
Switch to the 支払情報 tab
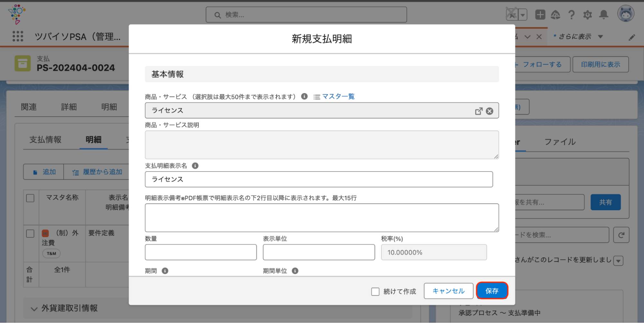pyautogui.click(x=45, y=139)
